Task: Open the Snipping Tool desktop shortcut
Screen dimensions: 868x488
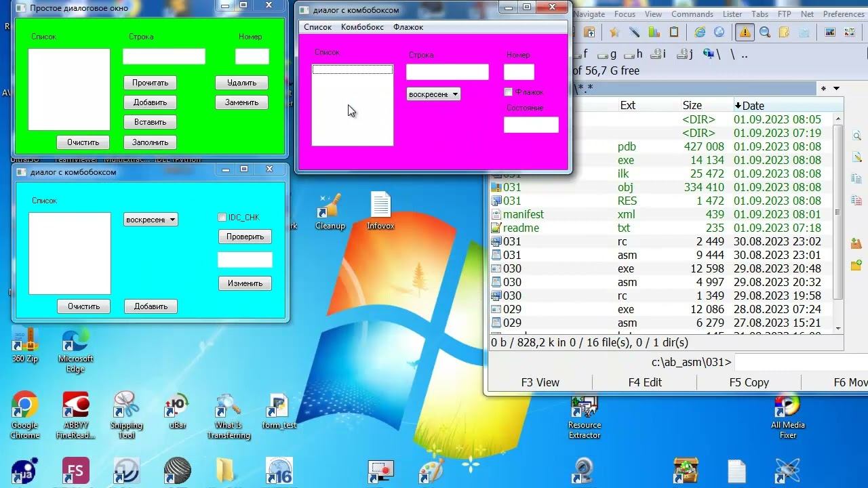Action: tap(126, 415)
